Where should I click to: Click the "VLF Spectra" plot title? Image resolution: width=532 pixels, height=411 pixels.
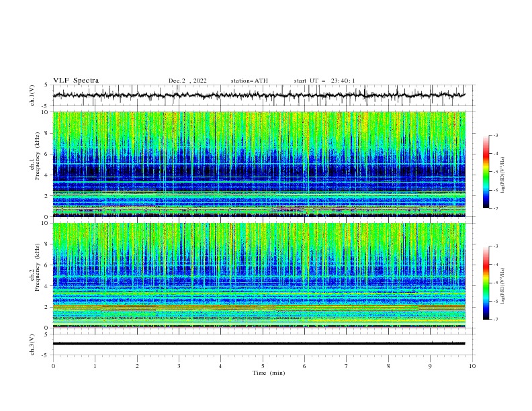tap(76, 81)
